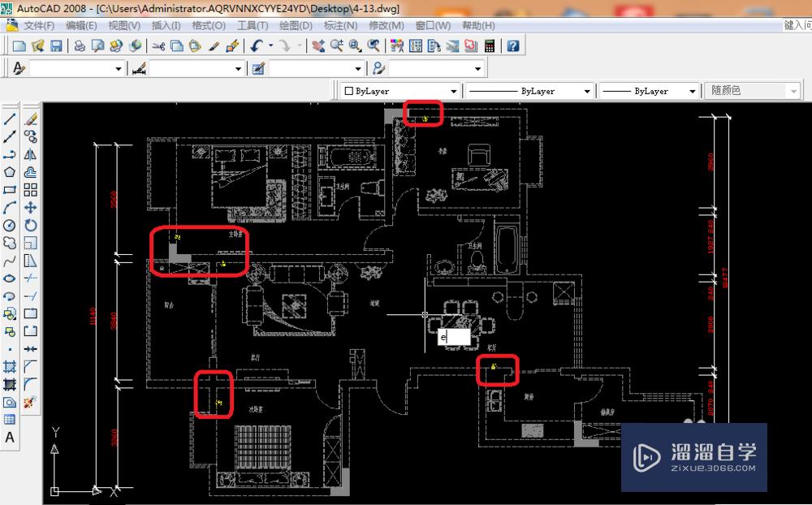Open a drawing file from toolbar
Screen dimensions: 812x505
click(37, 46)
